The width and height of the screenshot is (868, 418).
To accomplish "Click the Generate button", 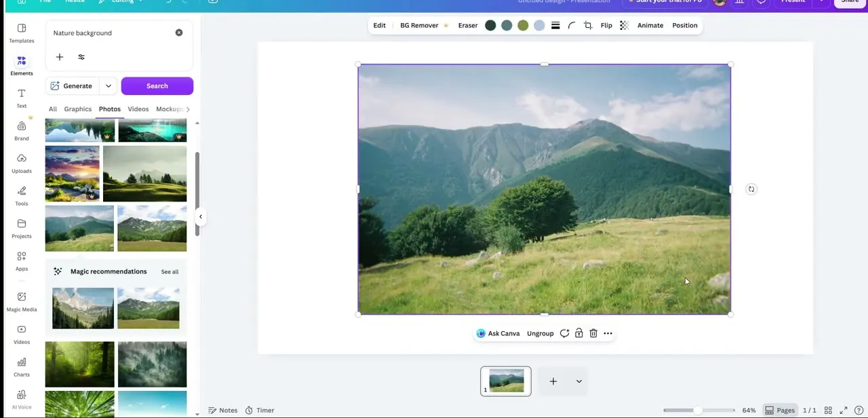I will [x=71, y=86].
